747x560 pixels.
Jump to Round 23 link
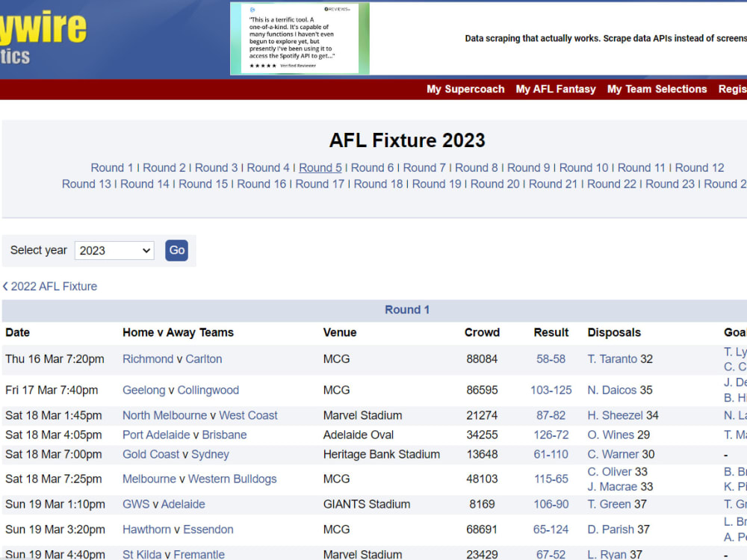tap(670, 184)
